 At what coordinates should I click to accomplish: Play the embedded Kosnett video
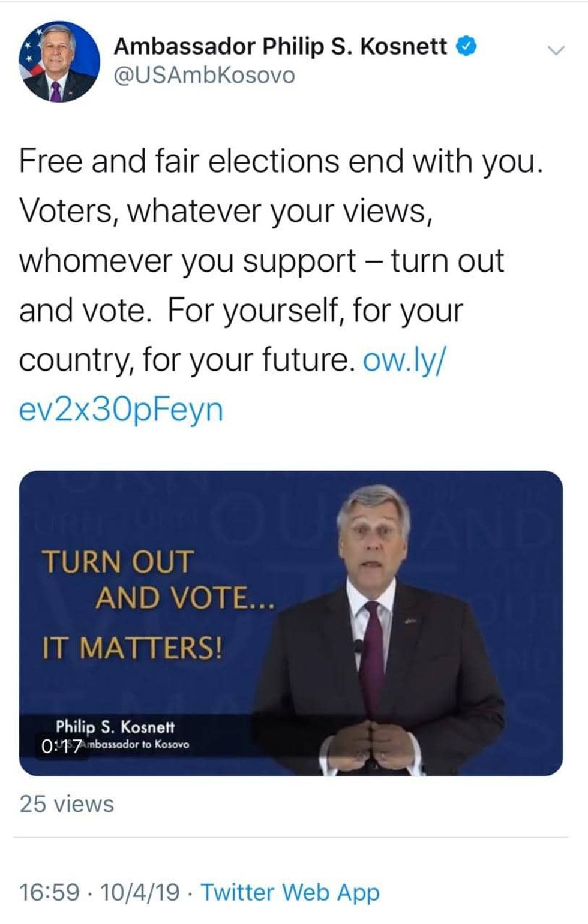pyautogui.click(x=291, y=622)
